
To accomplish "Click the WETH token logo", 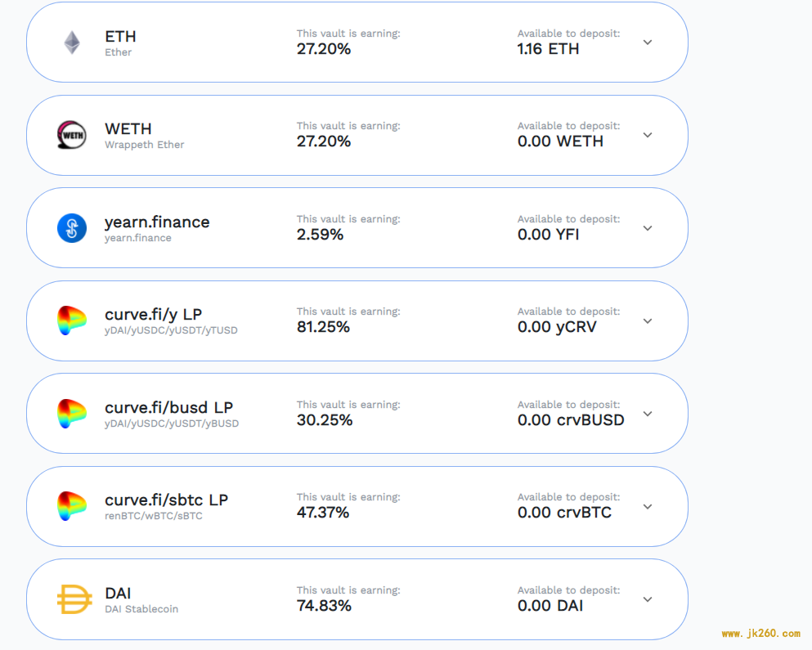I will [71, 135].
